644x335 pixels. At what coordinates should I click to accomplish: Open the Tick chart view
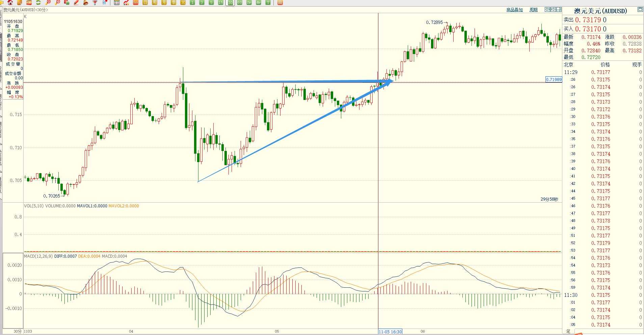(x=136, y=2)
